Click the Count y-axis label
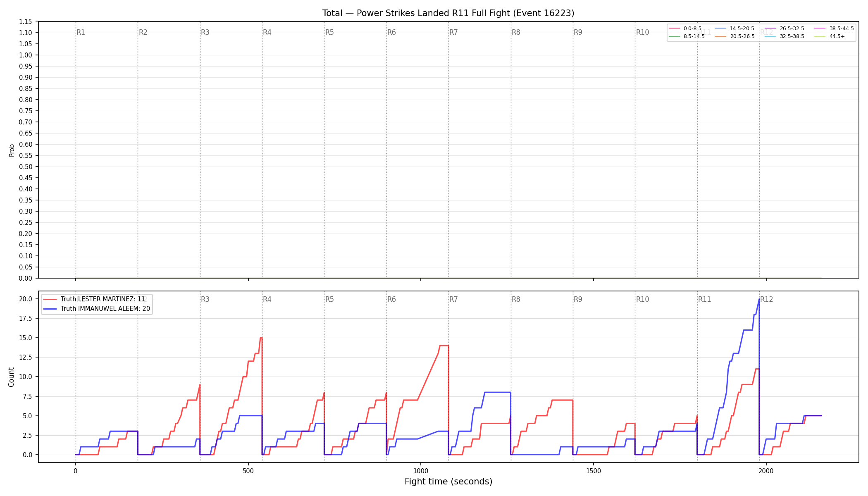This screenshot has height=496, width=868. coord(11,377)
